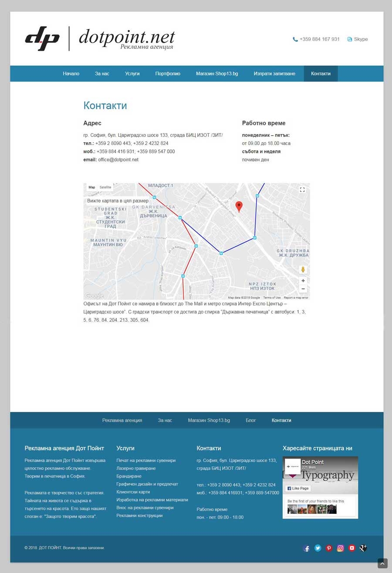Screen dimensions: 392x573
Task: Click the Контакти page heading
Action: click(105, 105)
